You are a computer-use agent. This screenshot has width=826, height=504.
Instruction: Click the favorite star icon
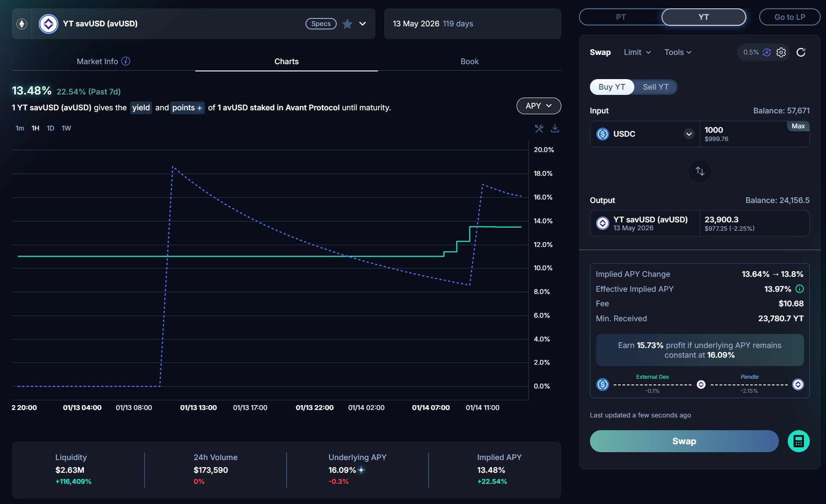pos(347,24)
